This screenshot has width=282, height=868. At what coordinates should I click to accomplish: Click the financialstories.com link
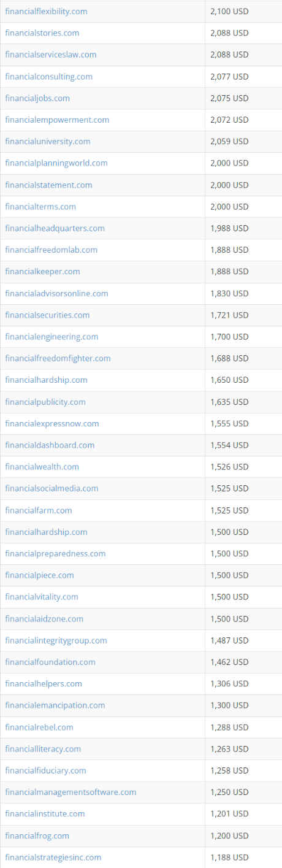click(42, 33)
